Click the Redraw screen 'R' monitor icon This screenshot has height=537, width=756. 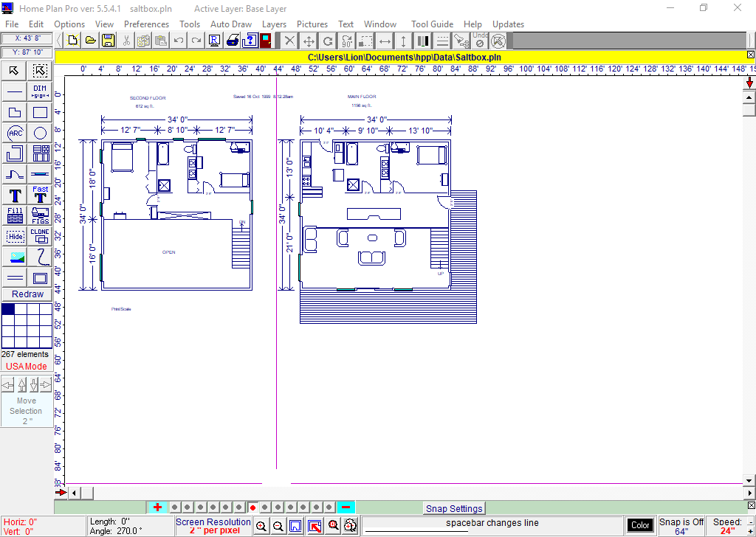click(215, 41)
